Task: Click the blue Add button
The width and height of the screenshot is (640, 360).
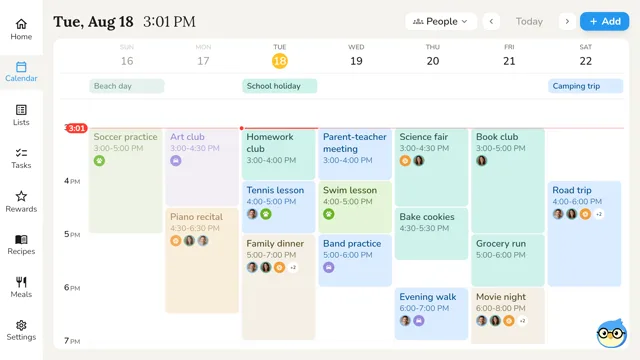Action: [x=604, y=21]
